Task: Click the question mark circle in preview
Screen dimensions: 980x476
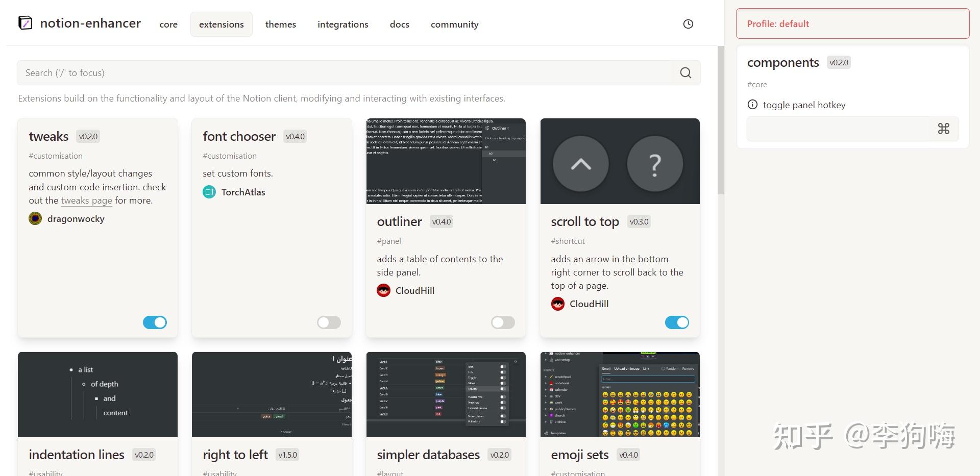Action: (x=655, y=164)
